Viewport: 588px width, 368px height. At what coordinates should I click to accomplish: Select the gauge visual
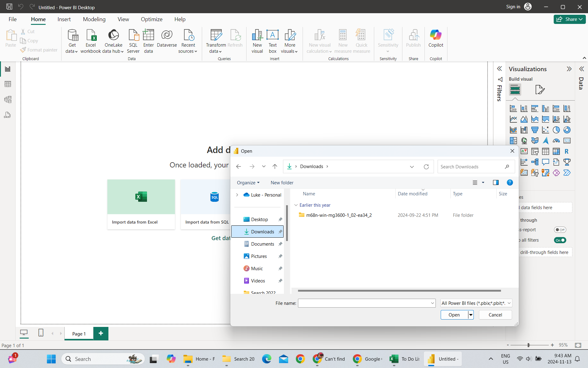point(556,141)
